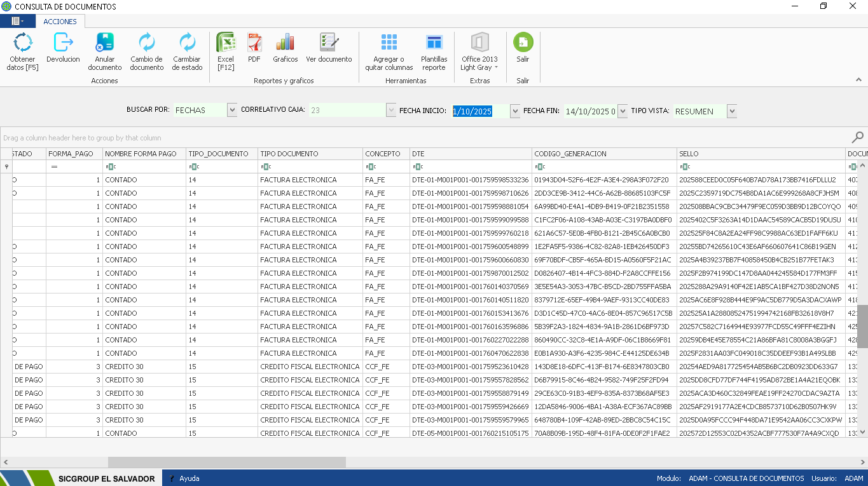Expand the TIPO VISTA dropdown
Screen dimensions: 868x486
[x=732, y=111]
